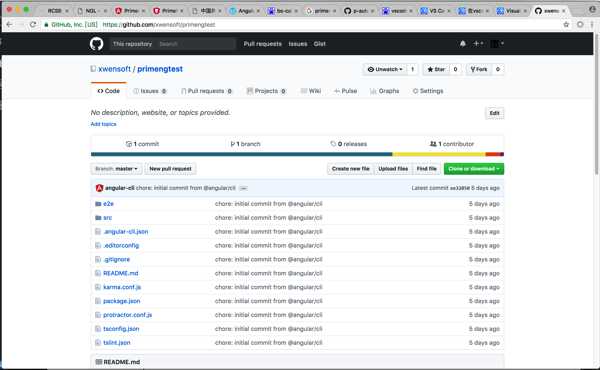Star the primengtest repository
Screen dimensions: 600x370
tap(436, 69)
